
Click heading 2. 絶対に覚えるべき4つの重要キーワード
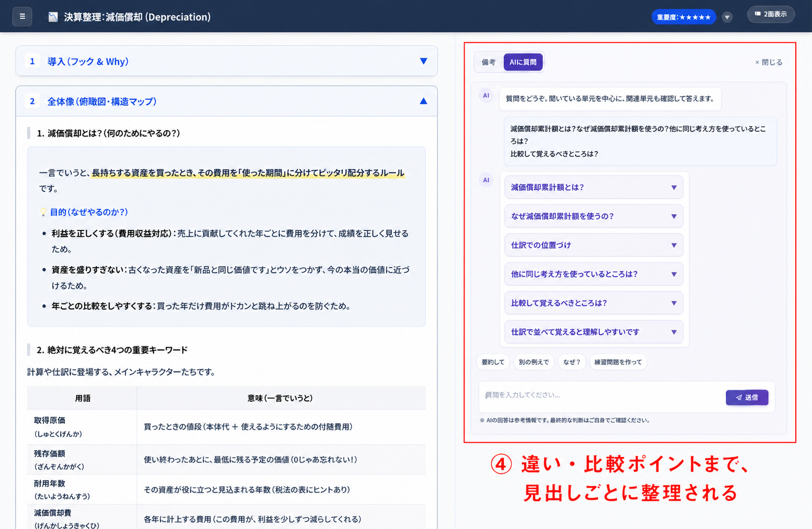click(x=112, y=350)
